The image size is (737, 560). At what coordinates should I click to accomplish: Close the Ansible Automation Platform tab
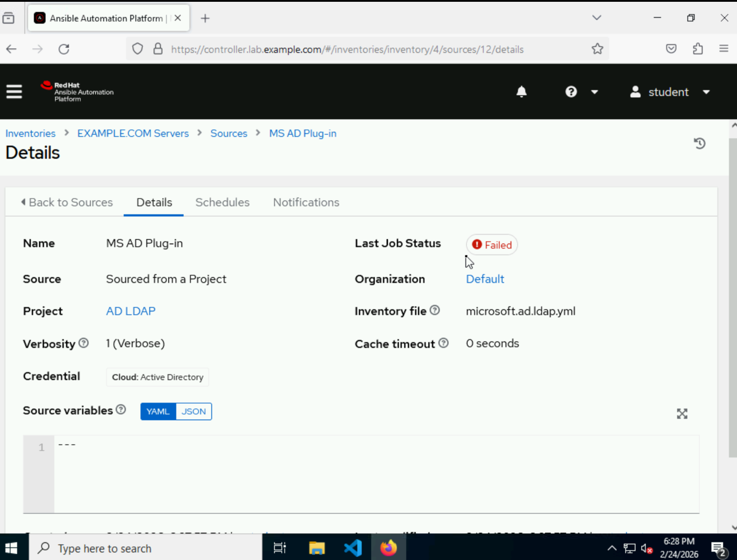coord(178,18)
